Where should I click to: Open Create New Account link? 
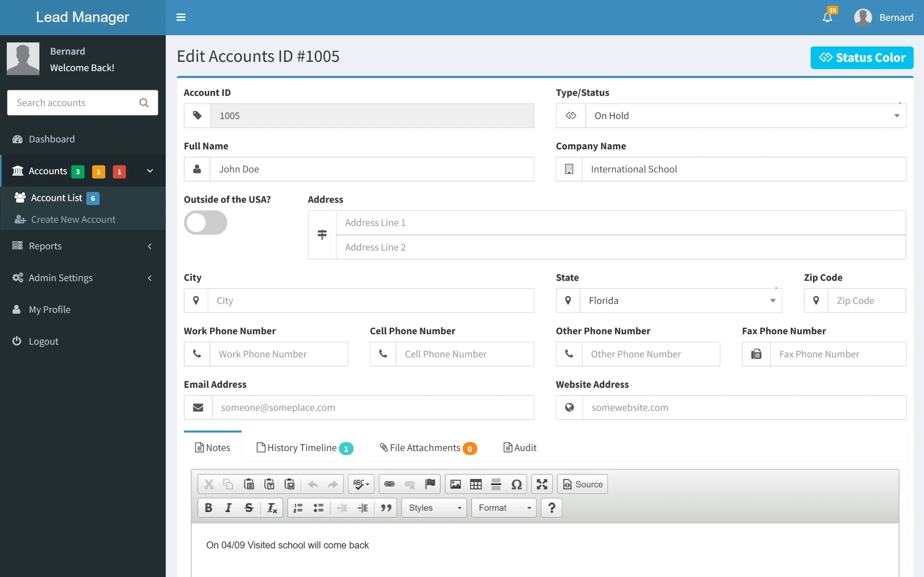pos(65,219)
